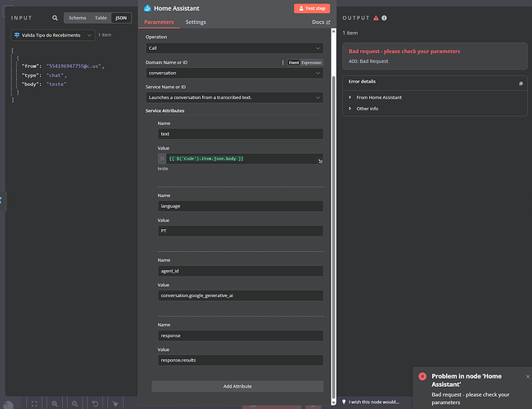The height and width of the screenshot is (409, 532).
Task: Click the Code body expression value field
Action: click(x=241, y=159)
